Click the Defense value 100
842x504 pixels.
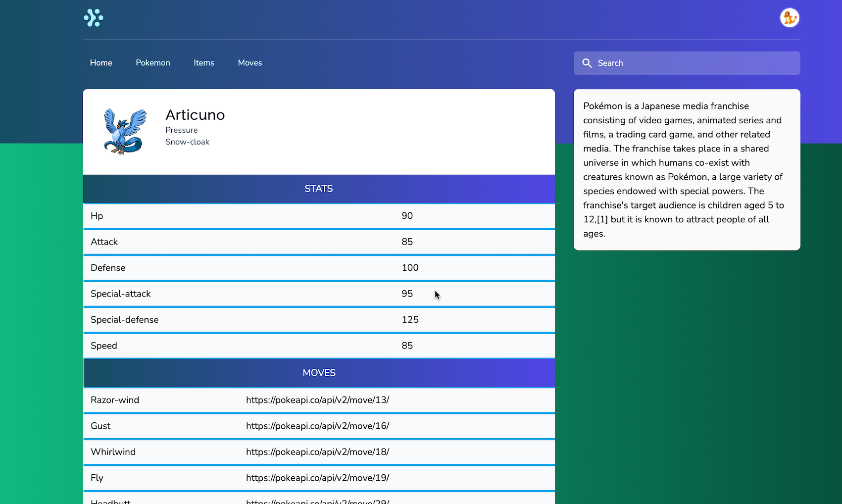pos(410,268)
